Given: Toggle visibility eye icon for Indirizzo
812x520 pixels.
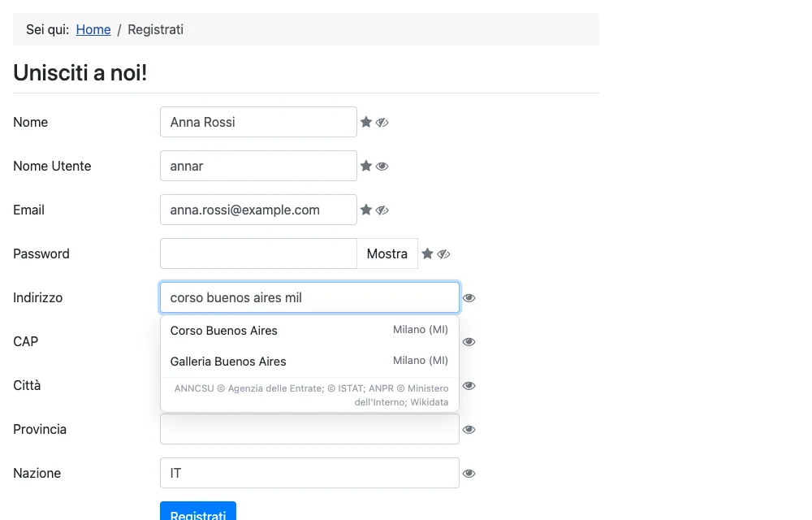Looking at the screenshot, I should point(469,298).
